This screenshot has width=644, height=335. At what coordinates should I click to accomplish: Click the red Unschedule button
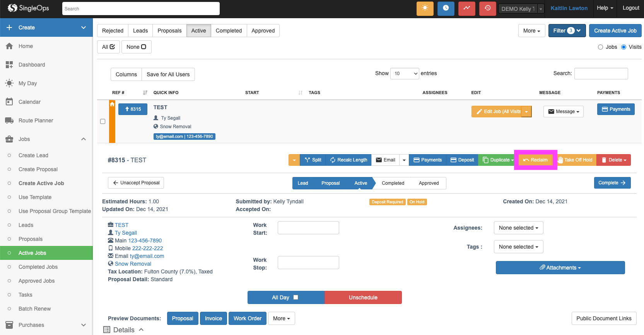point(363,297)
